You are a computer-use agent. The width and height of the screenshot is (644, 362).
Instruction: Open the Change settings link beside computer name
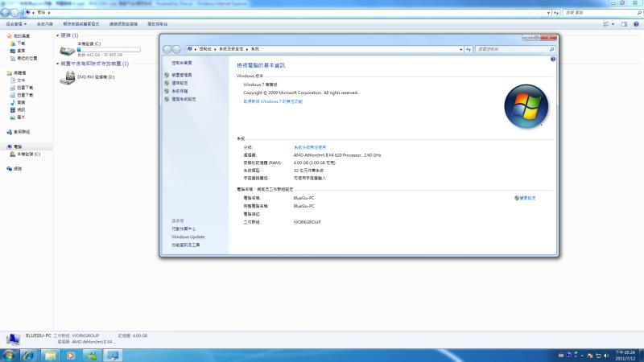coord(525,198)
